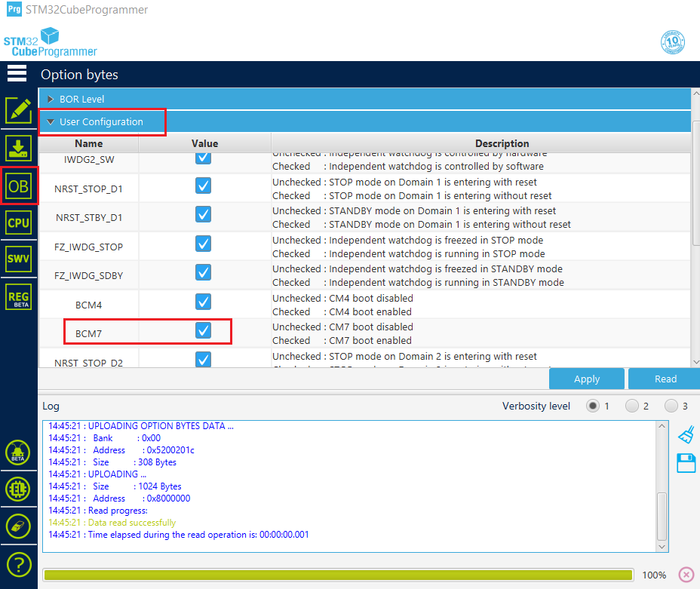Click the "Time elapsed during the read operation" line

point(179,535)
